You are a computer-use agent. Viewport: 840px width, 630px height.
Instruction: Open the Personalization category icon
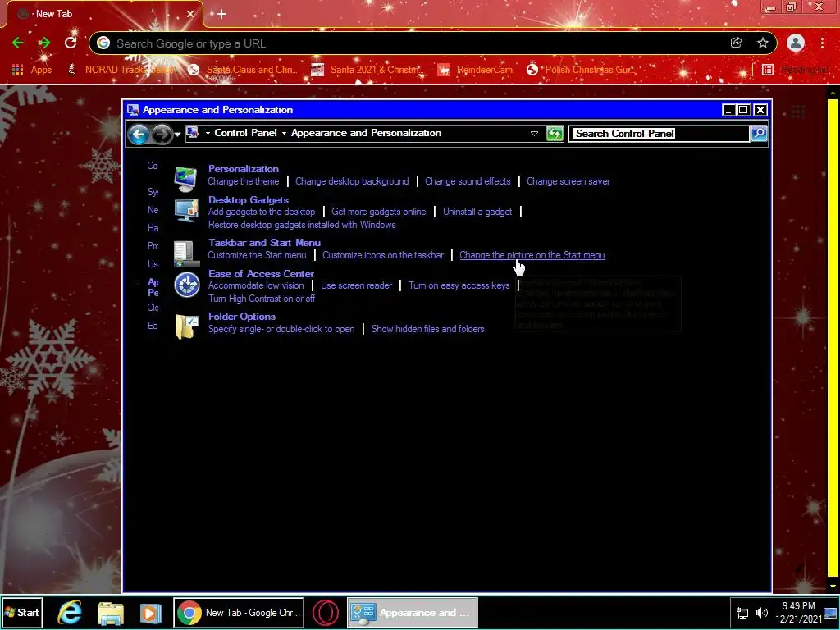pos(186,179)
